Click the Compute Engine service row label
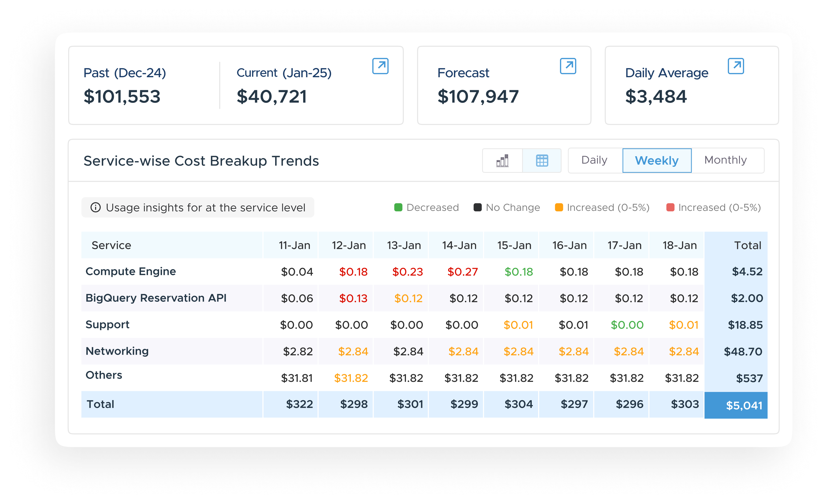 click(x=130, y=271)
